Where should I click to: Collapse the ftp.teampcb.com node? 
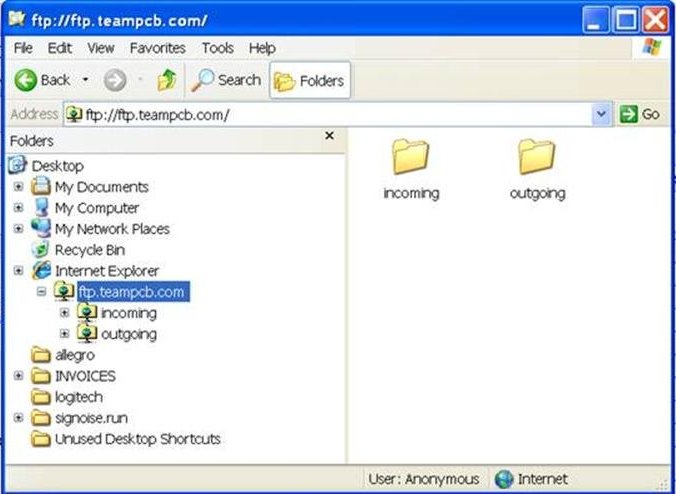tap(41, 292)
